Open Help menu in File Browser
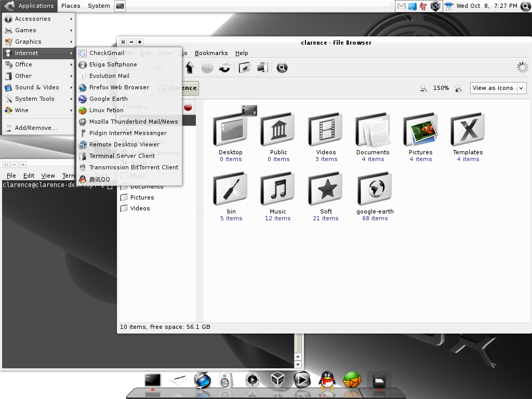Viewport: 532px width, 399px height. click(242, 53)
